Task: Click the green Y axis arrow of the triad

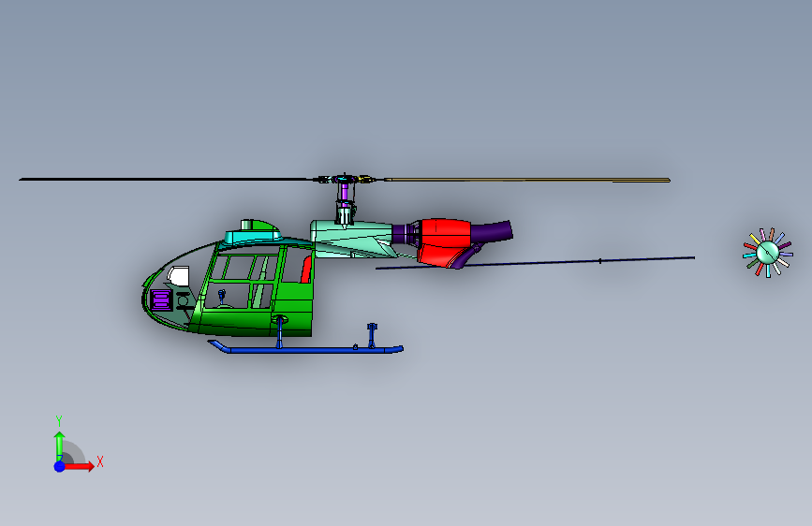Action: pos(60,446)
